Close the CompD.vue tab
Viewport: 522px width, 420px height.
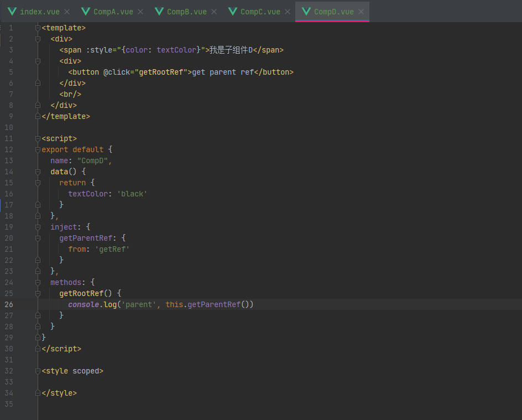point(361,12)
